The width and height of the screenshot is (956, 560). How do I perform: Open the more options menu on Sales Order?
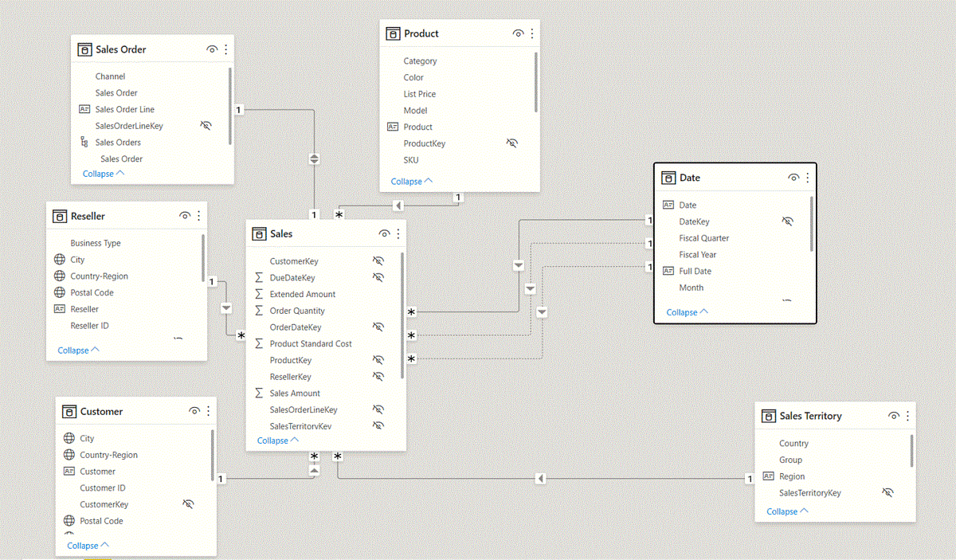point(225,49)
